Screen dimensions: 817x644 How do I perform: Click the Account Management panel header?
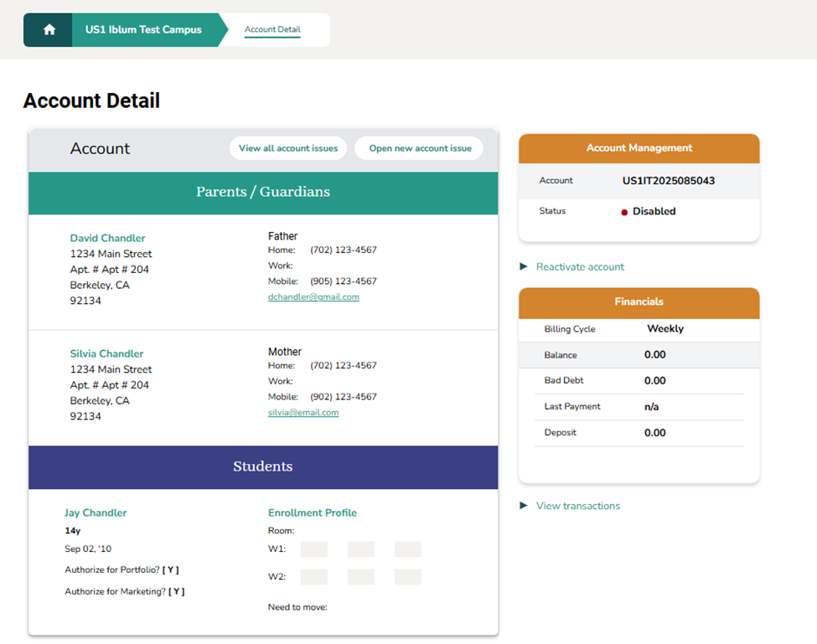[639, 148]
